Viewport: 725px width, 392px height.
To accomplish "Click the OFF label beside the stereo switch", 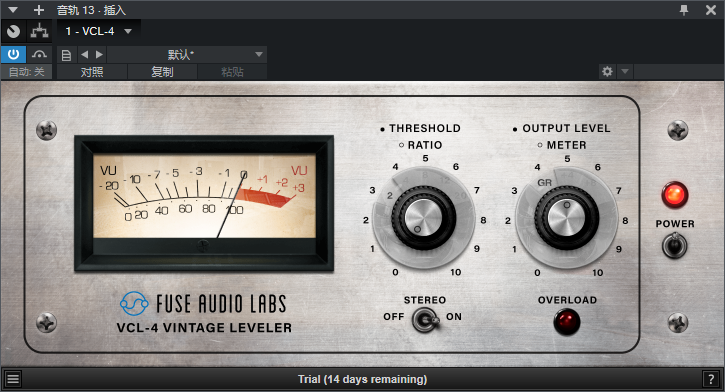I will [393, 317].
